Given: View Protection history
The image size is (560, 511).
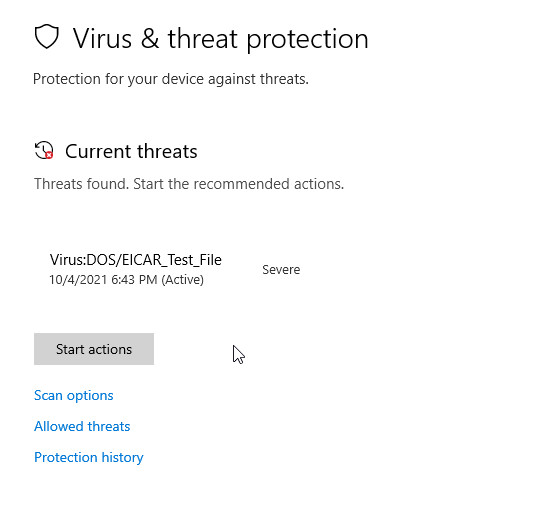Looking at the screenshot, I should [89, 457].
